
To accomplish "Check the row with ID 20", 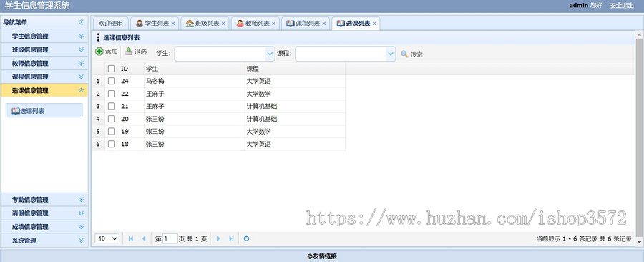I will click(x=112, y=119).
